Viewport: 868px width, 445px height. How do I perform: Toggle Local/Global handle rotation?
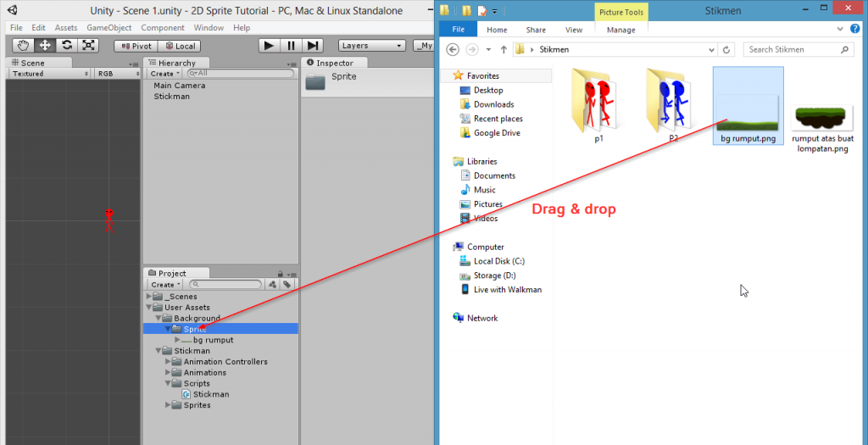(x=180, y=46)
